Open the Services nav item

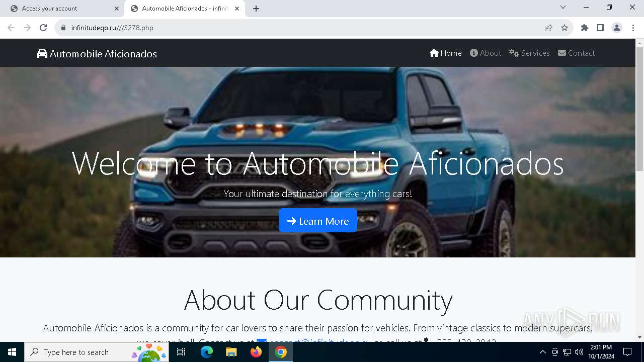point(529,53)
